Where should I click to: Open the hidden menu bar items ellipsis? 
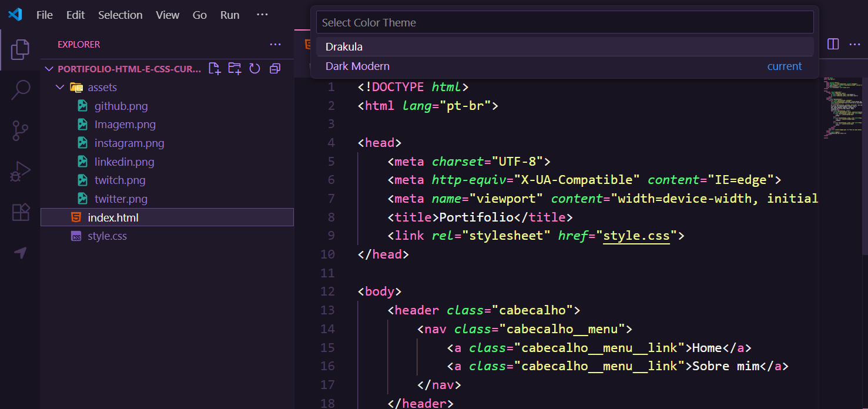(262, 15)
